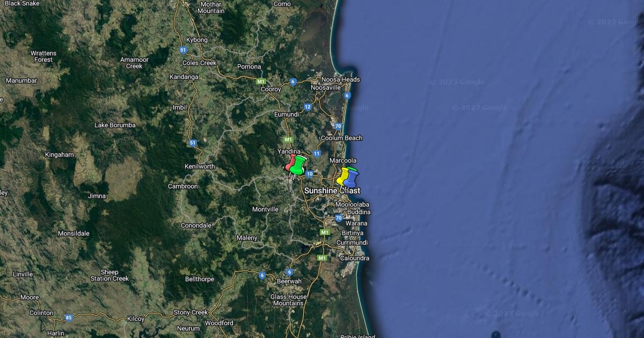The width and height of the screenshot is (644, 338).
Task: Click the Kenilworth town label
Action: pos(199,166)
